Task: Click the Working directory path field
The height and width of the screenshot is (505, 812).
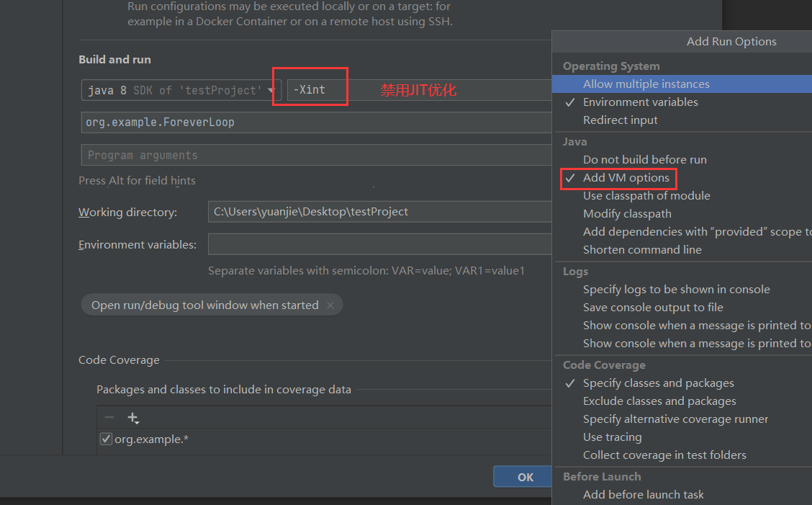Action: click(379, 212)
